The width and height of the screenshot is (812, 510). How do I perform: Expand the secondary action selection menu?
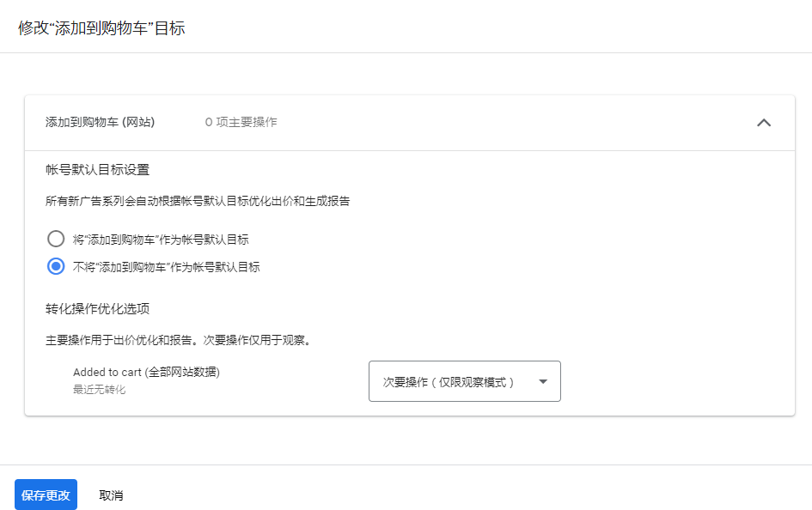464,381
